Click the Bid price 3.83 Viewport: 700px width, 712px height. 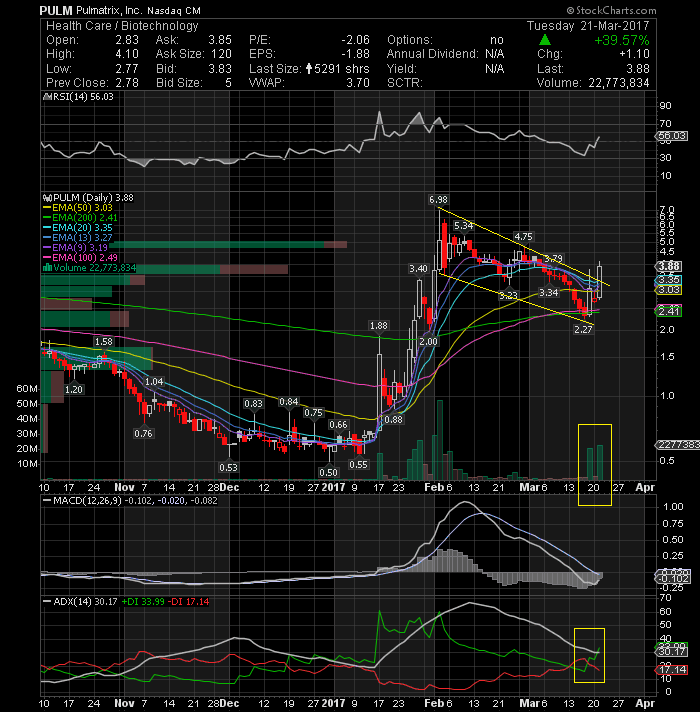[x=220, y=69]
